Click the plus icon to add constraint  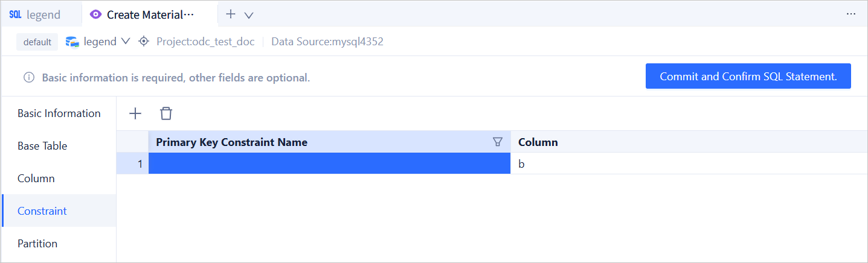pos(135,113)
